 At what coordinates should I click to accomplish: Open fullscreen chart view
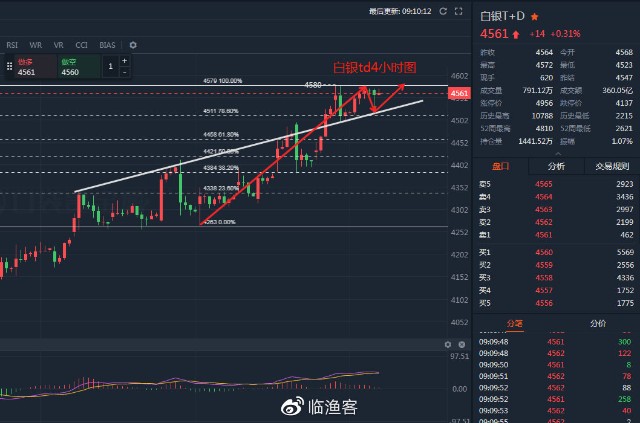pyautogui.click(x=459, y=11)
